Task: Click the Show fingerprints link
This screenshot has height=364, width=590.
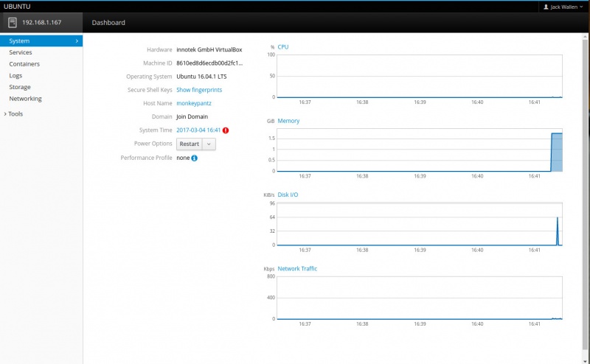Action: pos(199,90)
